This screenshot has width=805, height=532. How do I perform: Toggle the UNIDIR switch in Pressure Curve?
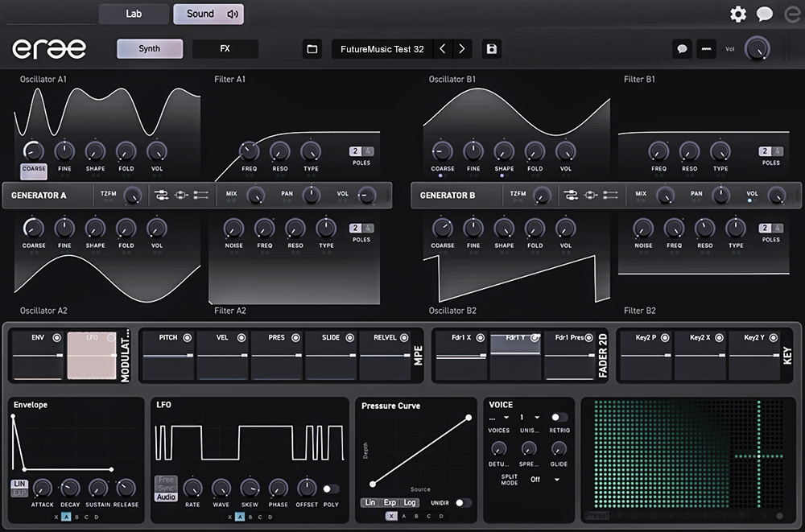(463, 503)
